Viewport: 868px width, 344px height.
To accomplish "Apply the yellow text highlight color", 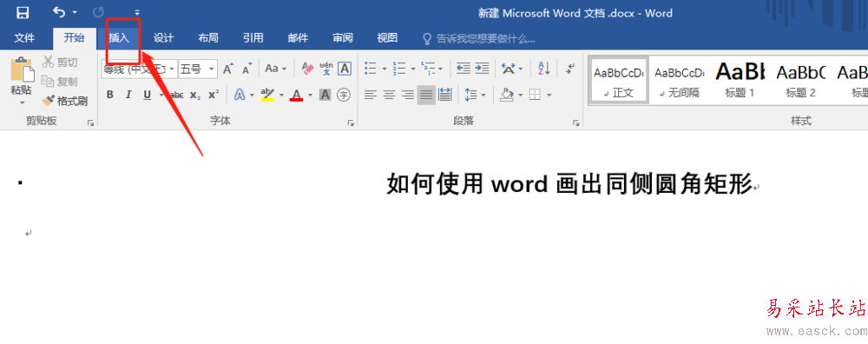I will 268,95.
